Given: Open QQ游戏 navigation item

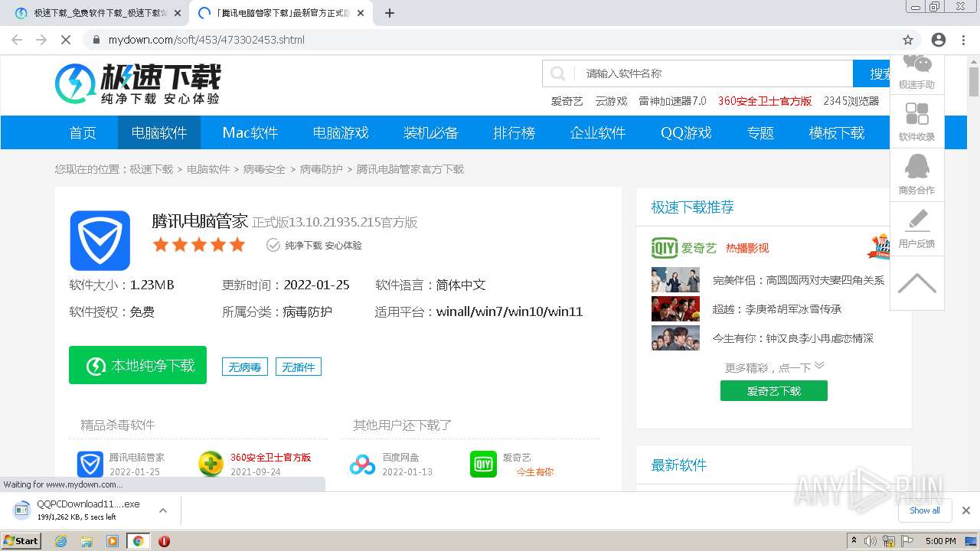Looking at the screenshot, I should pos(687,133).
